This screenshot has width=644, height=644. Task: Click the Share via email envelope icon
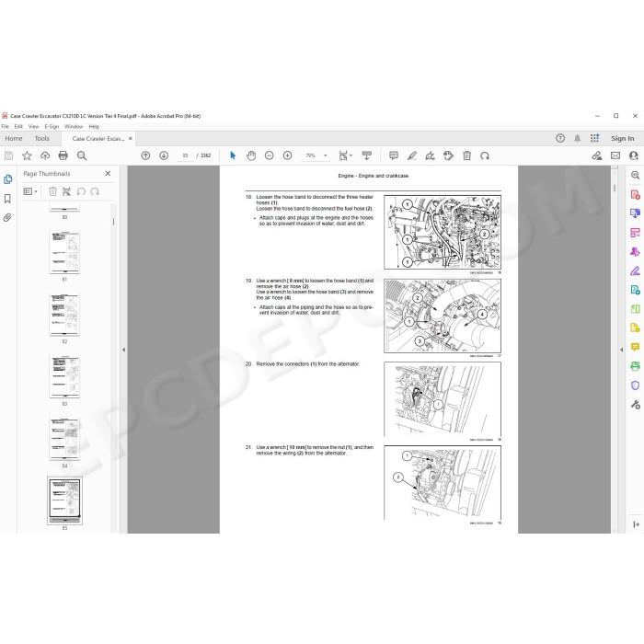tap(615, 155)
